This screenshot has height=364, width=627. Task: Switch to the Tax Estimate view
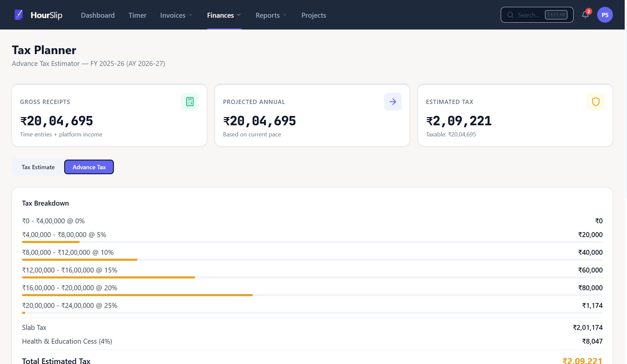tap(38, 167)
